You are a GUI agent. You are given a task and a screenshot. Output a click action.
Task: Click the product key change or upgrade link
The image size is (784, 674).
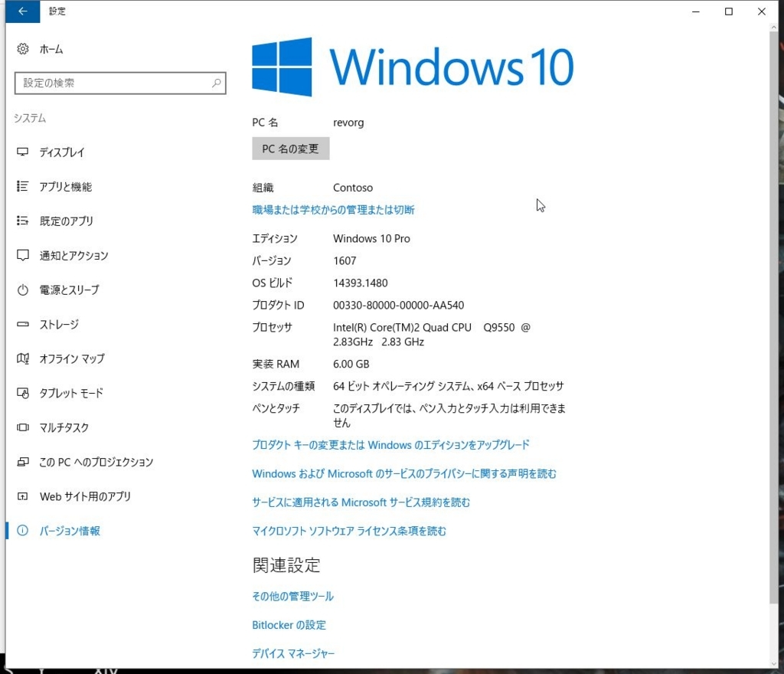click(x=390, y=444)
